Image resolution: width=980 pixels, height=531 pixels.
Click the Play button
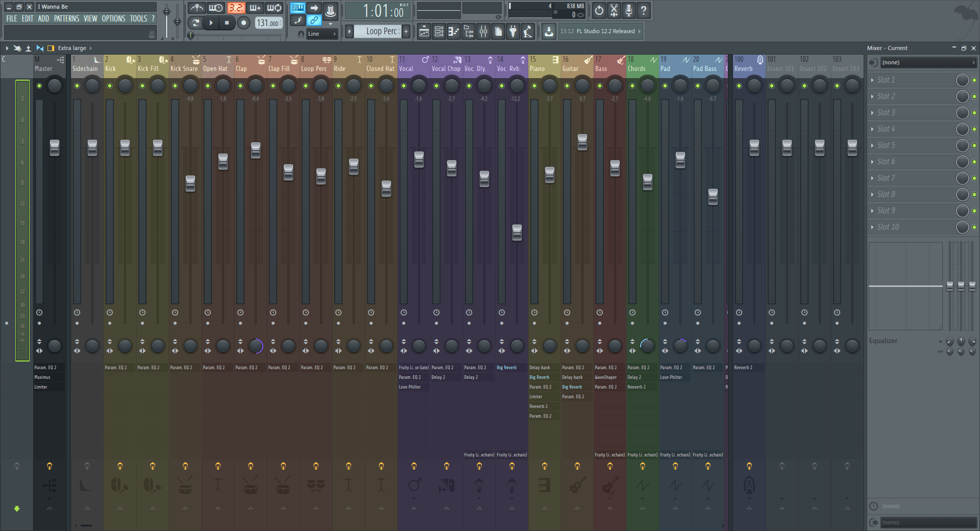coord(211,22)
